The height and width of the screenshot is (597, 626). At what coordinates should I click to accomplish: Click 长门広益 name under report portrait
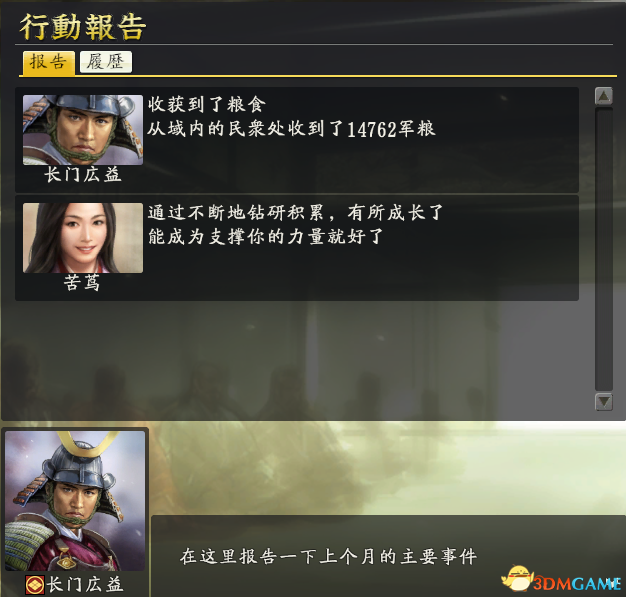[x=83, y=175]
